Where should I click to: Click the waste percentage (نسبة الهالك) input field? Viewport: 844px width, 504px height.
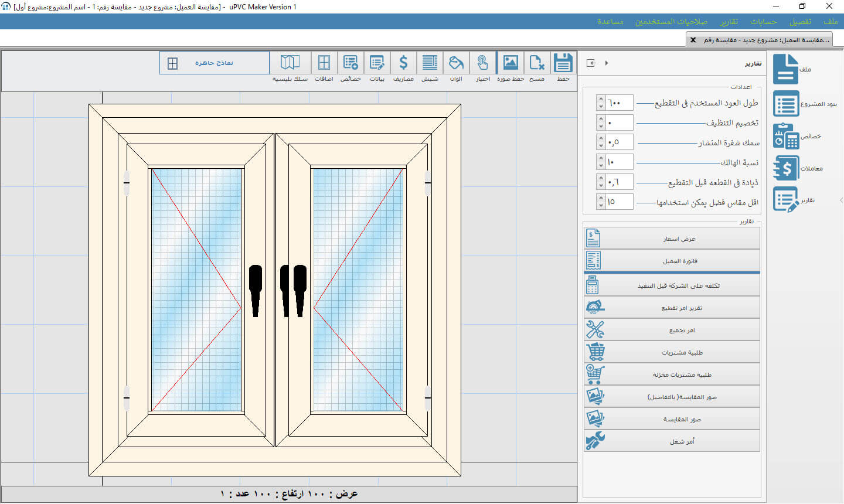click(619, 162)
